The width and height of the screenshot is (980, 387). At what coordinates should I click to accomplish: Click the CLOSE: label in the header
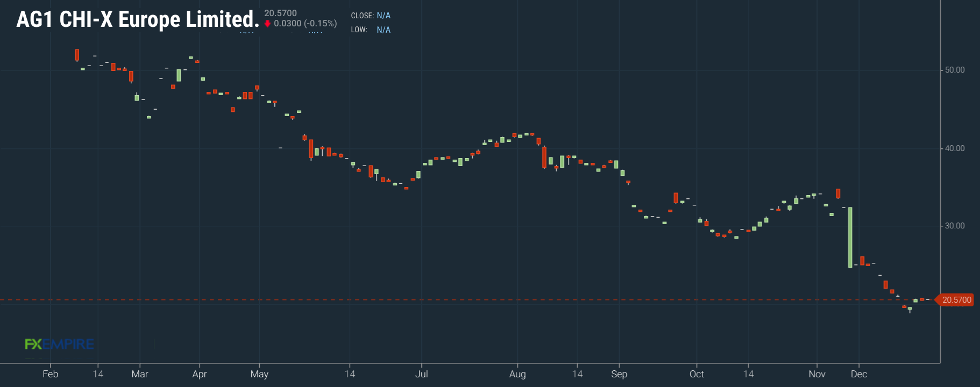tap(363, 16)
